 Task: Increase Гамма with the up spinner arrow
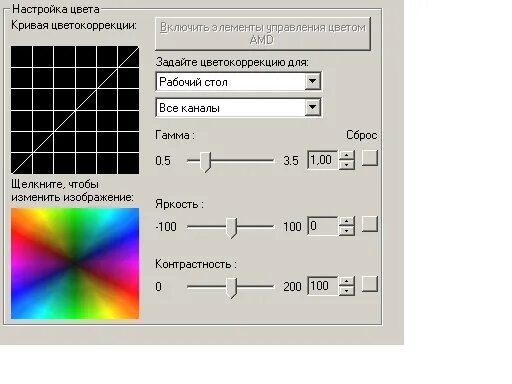[x=347, y=156]
